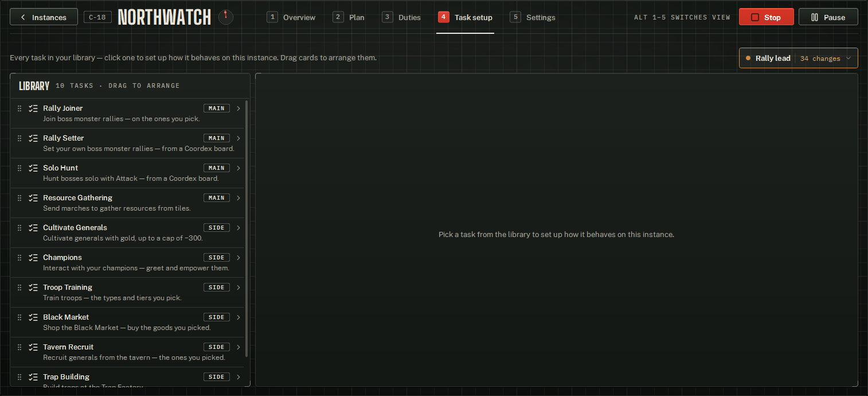Select the Tavern Recruit task title
Screen dimensions: 868x396
68,347
